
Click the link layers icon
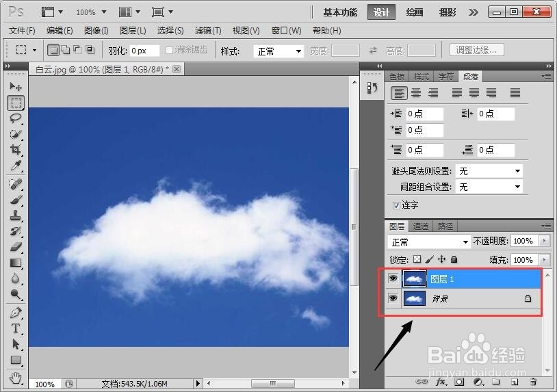point(422,382)
